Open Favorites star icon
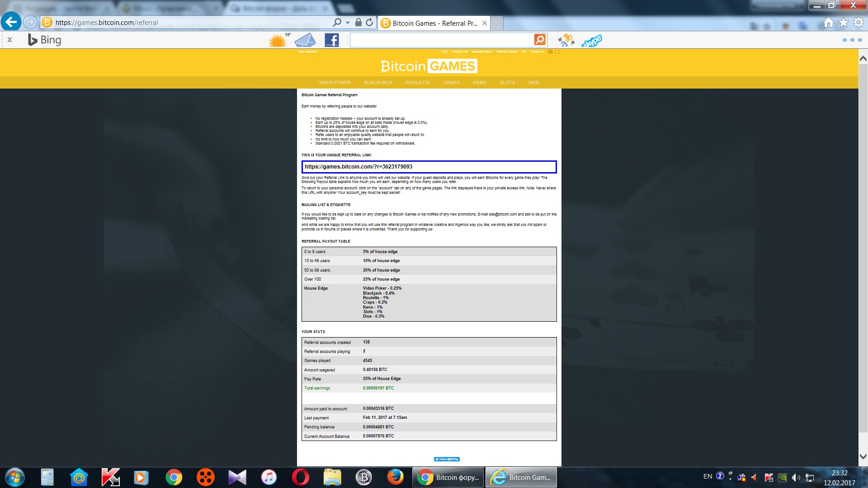Image resolution: width=868 pixels, height=488 pixels. pyautogui.click(x=844, y=23)
